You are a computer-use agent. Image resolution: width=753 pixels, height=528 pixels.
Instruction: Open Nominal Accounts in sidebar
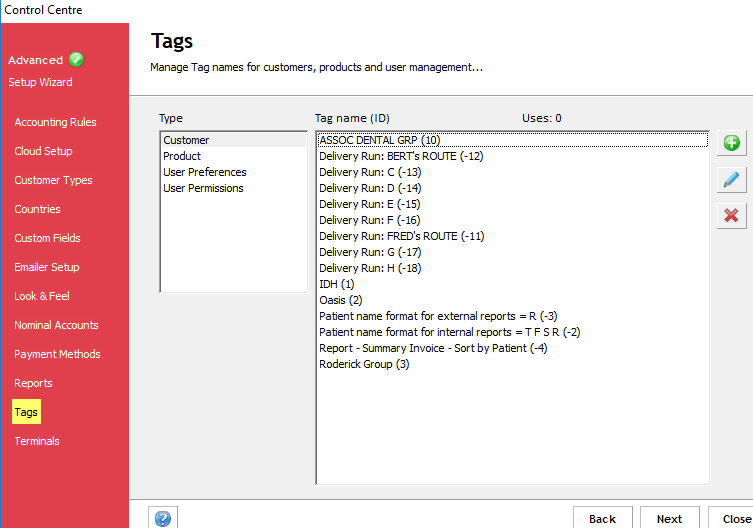click(56, 325)
